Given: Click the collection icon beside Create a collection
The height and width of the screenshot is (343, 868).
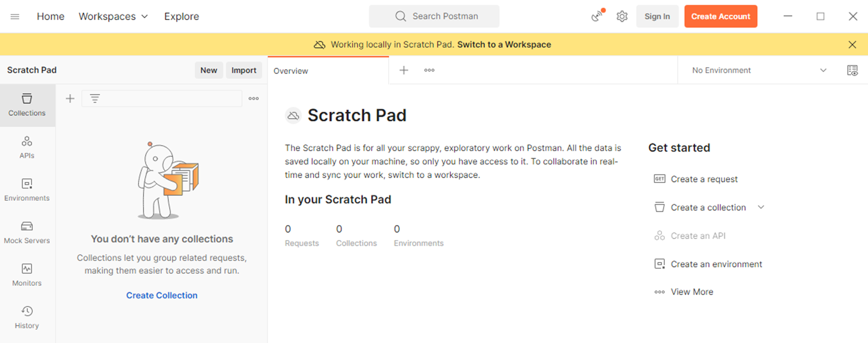Looking at the screenshot, I should pyautogui.click(x=659, y=207).
